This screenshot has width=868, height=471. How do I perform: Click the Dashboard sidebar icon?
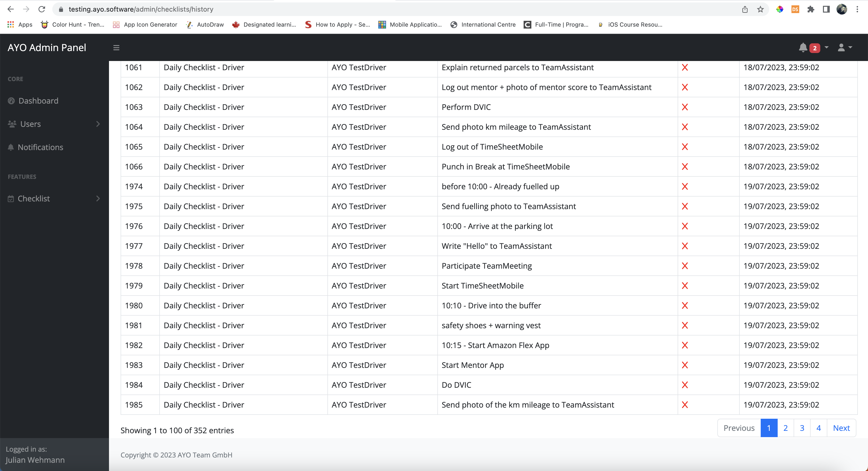[x=11, y=101]
